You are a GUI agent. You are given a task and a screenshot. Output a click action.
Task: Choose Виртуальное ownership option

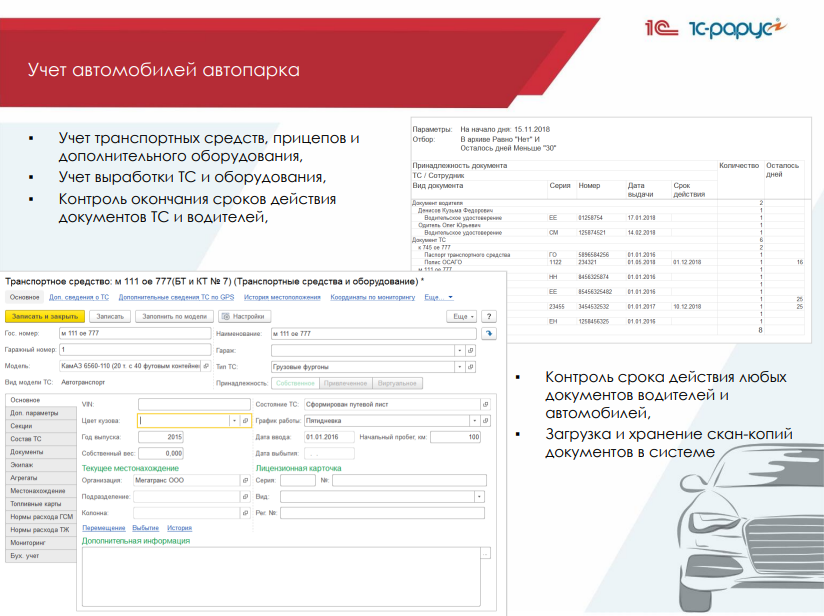pos(397,383)
